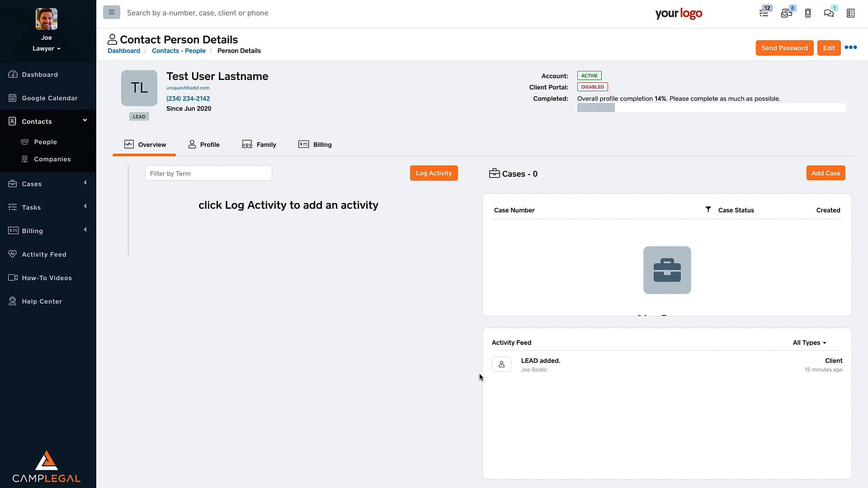Click the Log Activity button
Screen dimensions: 868x488
[x=434, y=173]
